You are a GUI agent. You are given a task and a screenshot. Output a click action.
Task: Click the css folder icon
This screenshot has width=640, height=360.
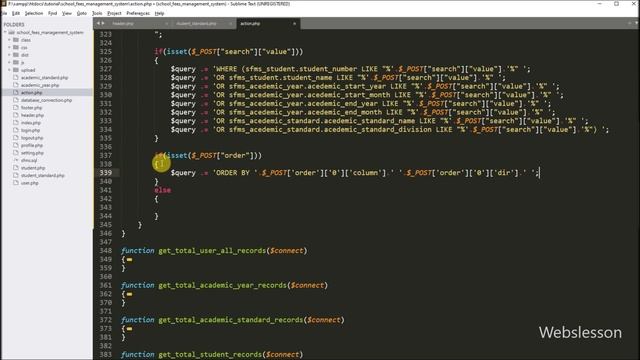pos(16,47)
